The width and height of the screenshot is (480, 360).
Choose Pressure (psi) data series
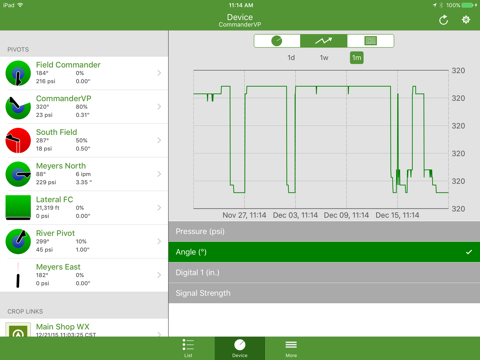tap(324, 231)
